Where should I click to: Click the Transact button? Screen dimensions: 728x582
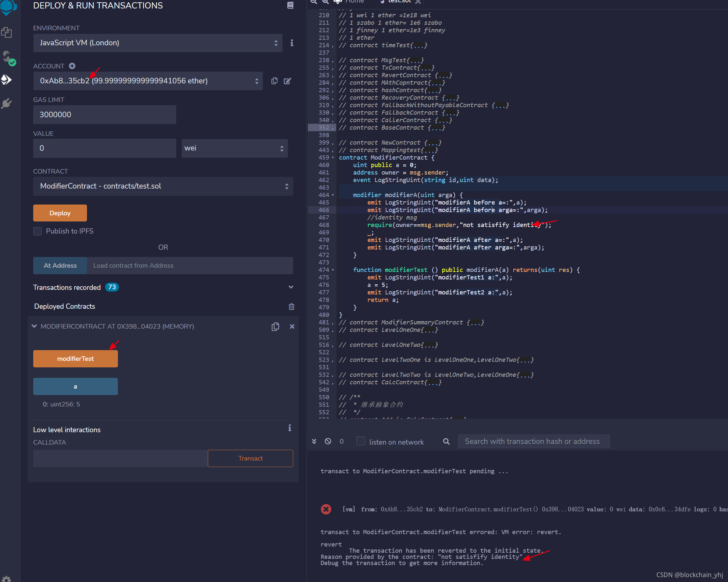[250, 459]
